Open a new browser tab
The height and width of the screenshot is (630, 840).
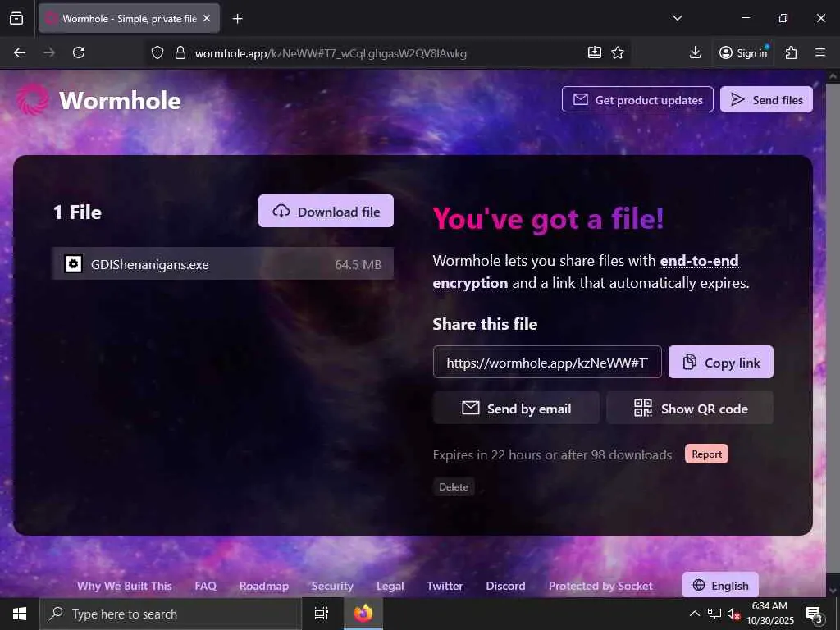237,19
